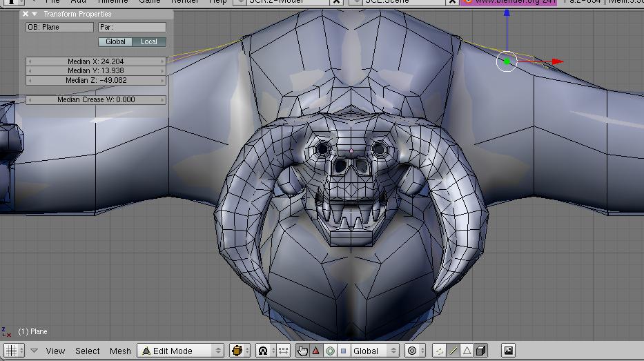Select the scale manipulator square icon
The image size is (644, 361).
[343, 351]
